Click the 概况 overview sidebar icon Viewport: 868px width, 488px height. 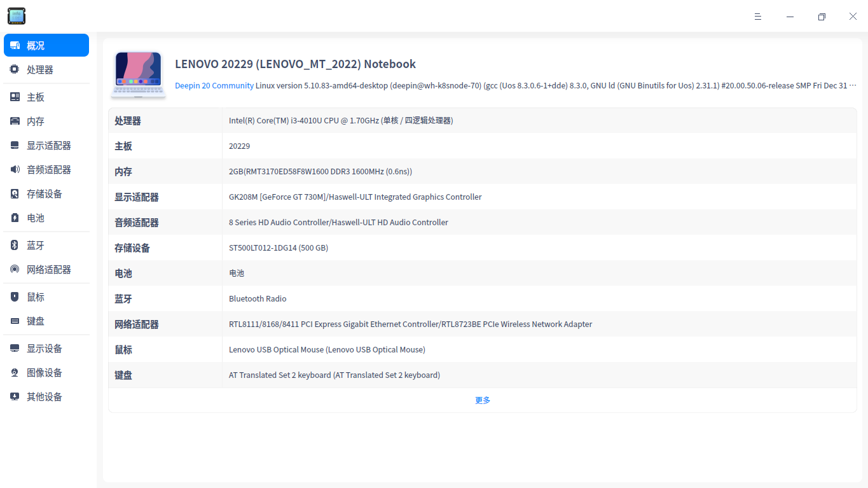[15, 45]
